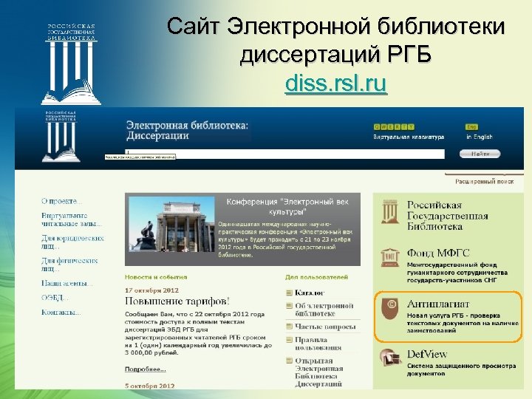
Task: Click icon beside 'Частые вопросы'
Action: pos(289,327)
